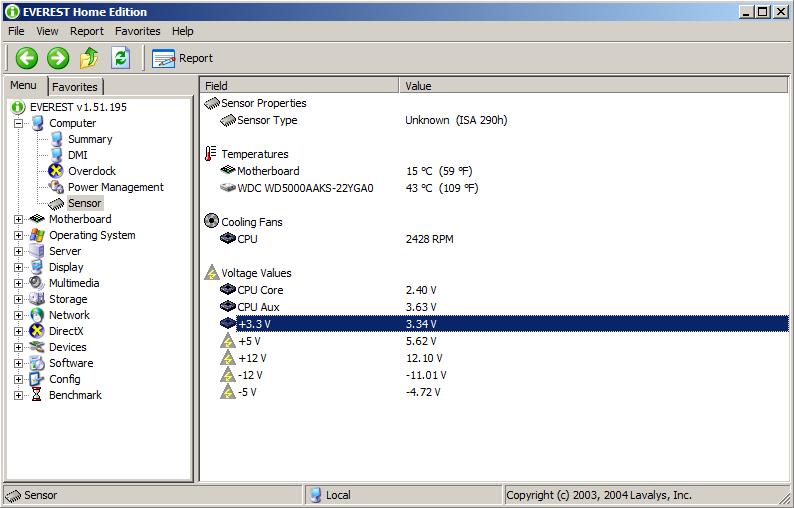This screenshot has width=794, height=508.
Task: Click the Display monitor icon
Action: click(37, 267)
